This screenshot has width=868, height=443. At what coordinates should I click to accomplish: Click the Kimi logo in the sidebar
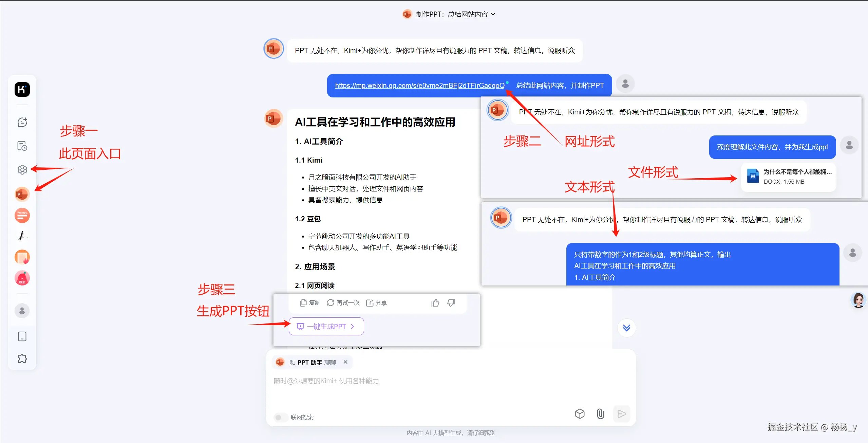[x=22, y=90]
